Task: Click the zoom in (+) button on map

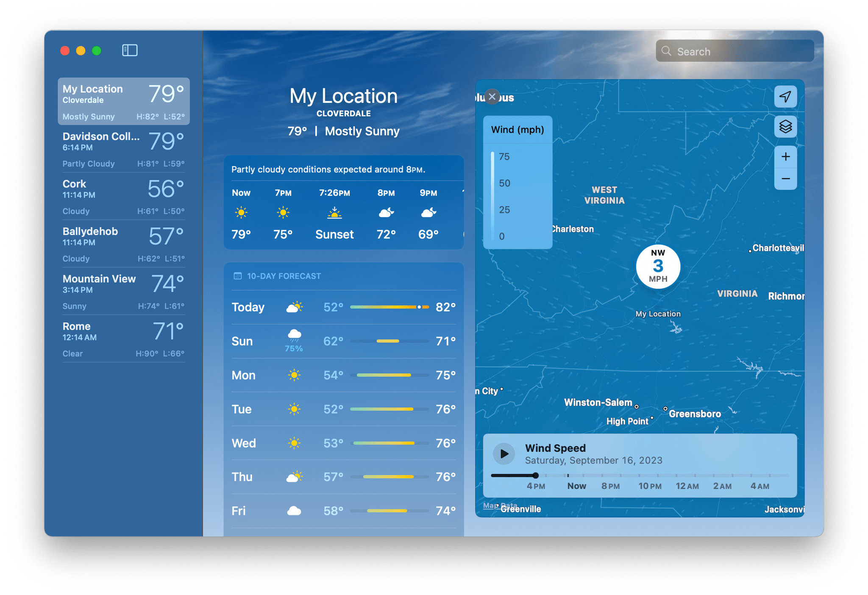Action: (x=785, y=157)
